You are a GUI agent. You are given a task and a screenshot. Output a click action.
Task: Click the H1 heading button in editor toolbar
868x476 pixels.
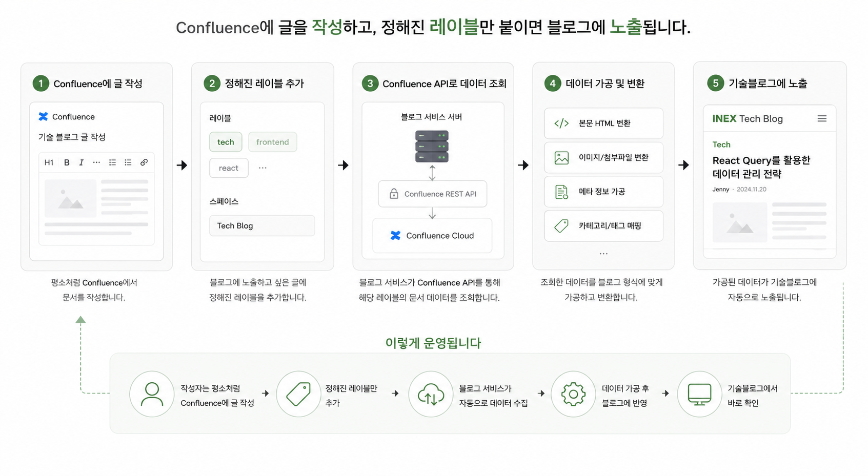tap(49, 162)
